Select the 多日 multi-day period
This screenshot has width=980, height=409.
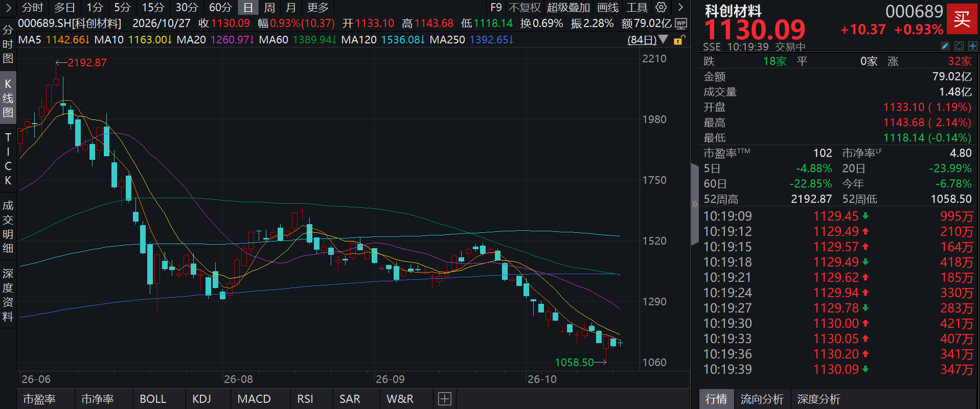click(65, 8)
